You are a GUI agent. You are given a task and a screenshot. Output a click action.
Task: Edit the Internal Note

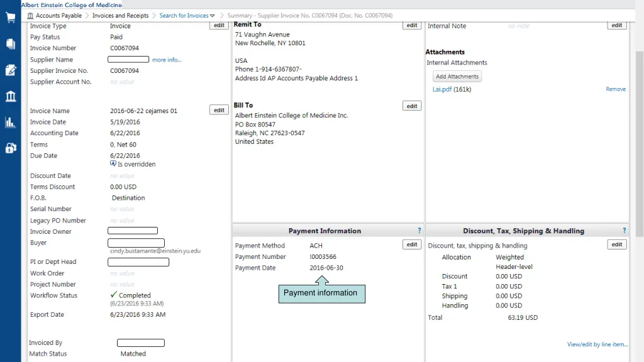tap(617, 25)
